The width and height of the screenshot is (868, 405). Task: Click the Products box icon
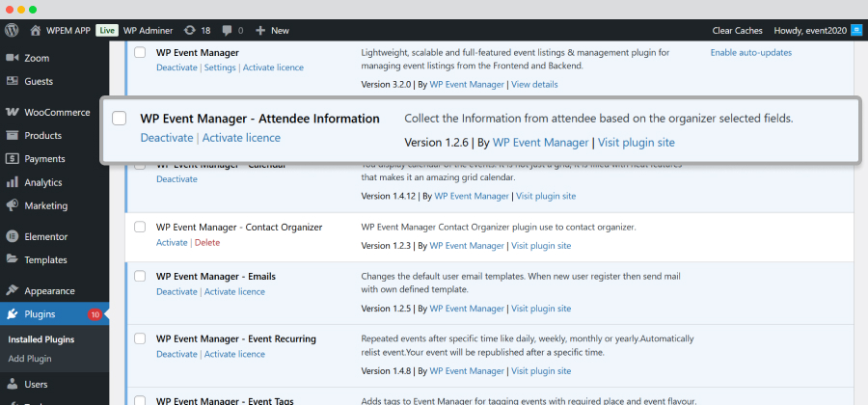click(x=13, y=135)
